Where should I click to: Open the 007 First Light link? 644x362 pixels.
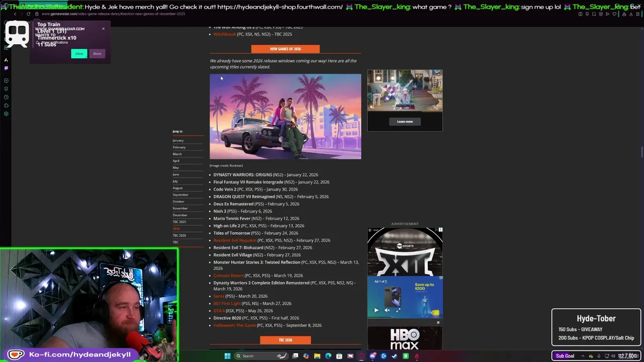(227, 304)
